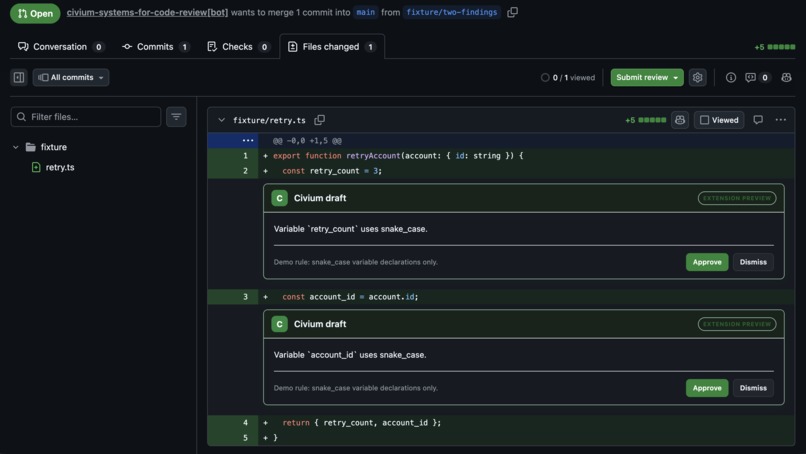Click the filter options icon beside Filter files
This screenshot has width=806, height=454.
tap(176, 117)
